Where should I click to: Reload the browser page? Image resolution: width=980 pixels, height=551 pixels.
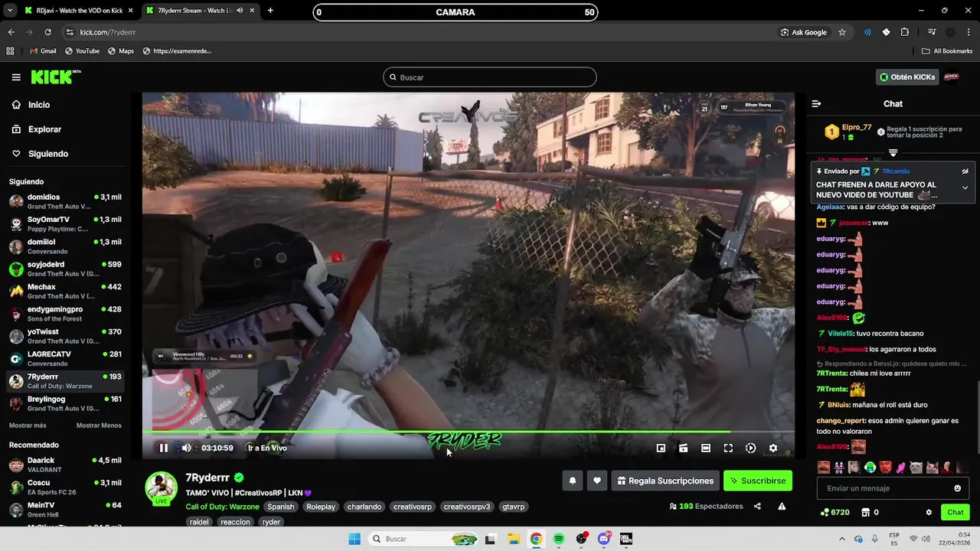pyautogui.click(x=47, y=32)
